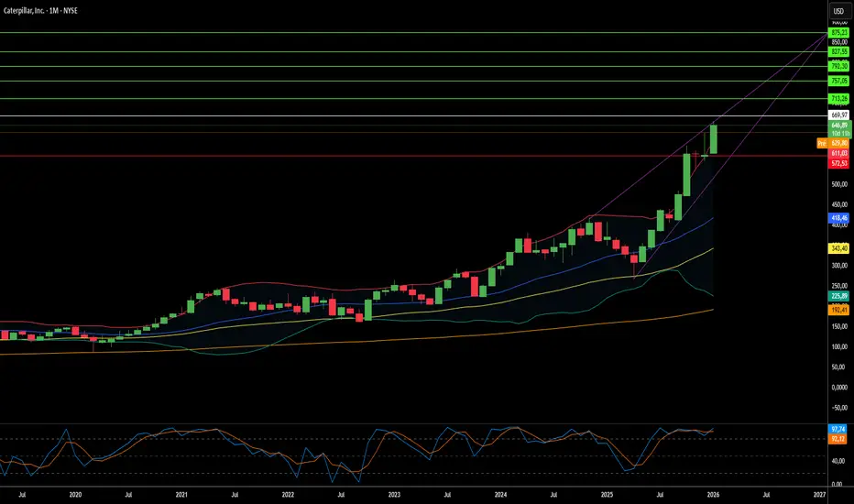Click the 792,30 price level label

(838, 66)
